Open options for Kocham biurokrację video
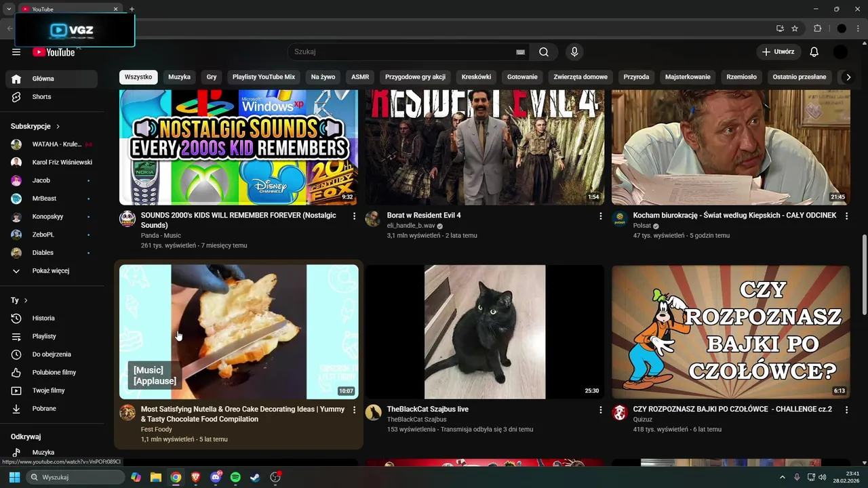The height and width of the screenshot is (488, 868). point(846,216)
